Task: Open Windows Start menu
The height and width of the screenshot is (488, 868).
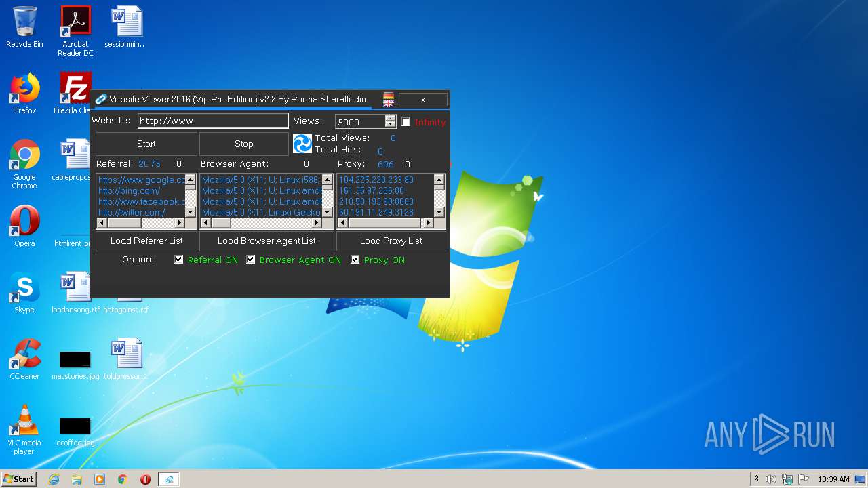Action: [18, 479]
